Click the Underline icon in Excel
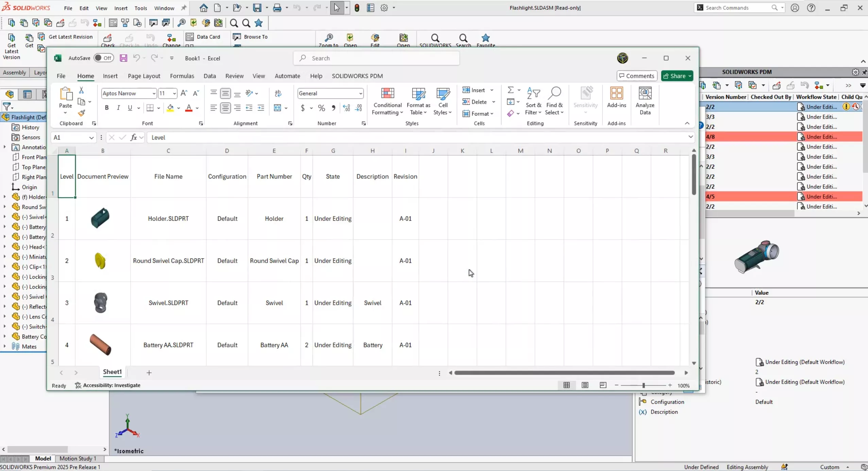Viewport: 868px width, 471px height. pyautogui.click(x=130, y=108)
